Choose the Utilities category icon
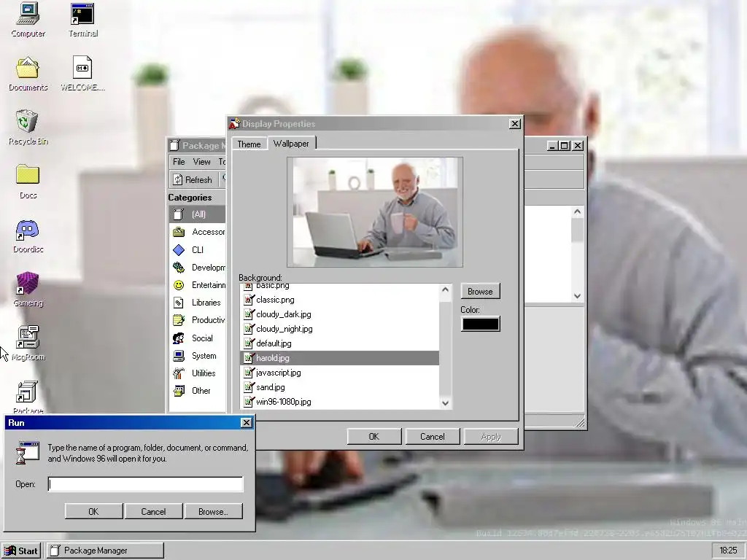 pos(179,373)
